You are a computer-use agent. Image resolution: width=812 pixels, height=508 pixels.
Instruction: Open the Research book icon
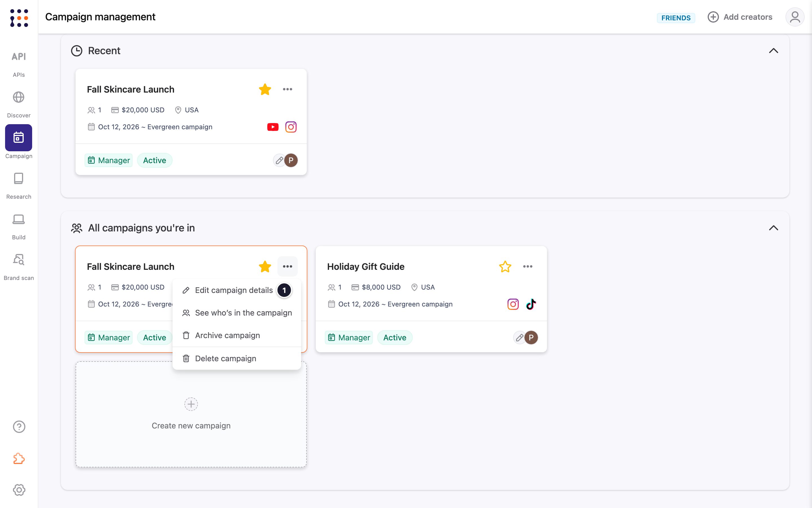pyautogui.click(x=19, y=178)
